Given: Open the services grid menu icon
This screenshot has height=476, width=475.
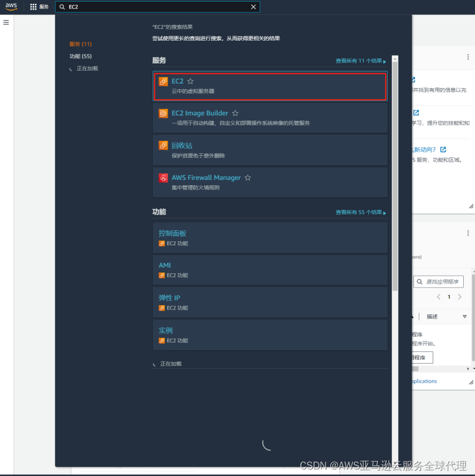Looking at the screenshot, I should pos(33,6).
